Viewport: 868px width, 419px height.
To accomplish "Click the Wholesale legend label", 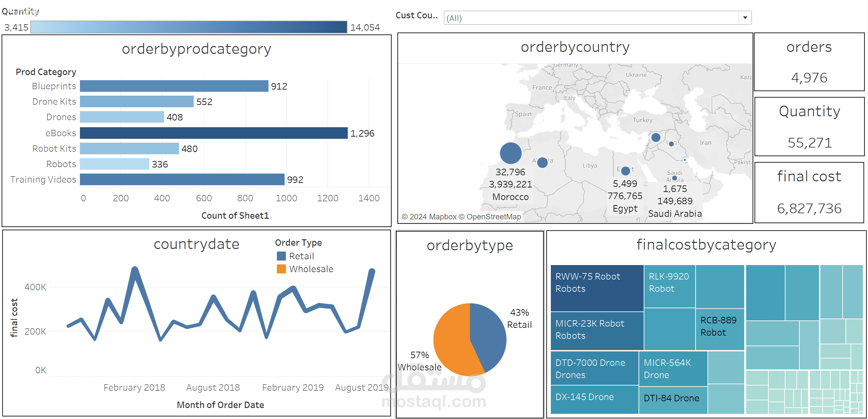I will 311,269.
